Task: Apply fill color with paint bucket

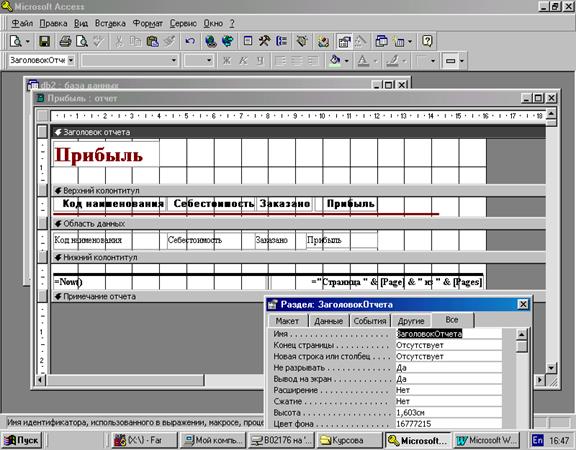Action: point(335,60)
